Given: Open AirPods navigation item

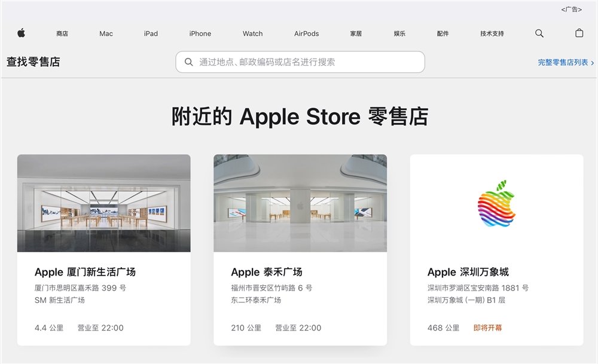Looking at the screenshot, I should point(306,33).
